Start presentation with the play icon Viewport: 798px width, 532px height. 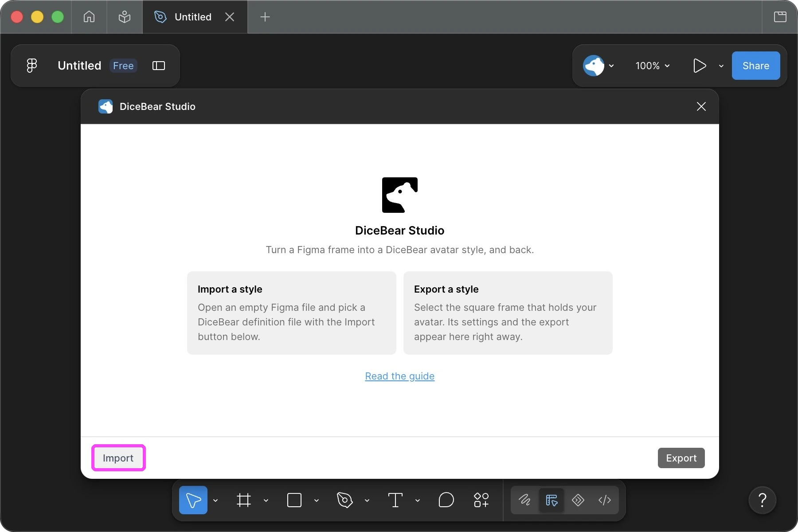[x=699, y=66]
